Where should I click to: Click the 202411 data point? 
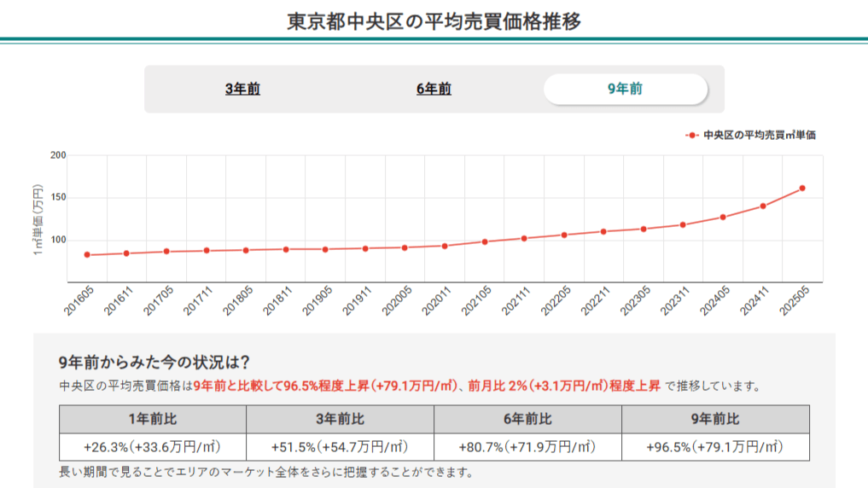point(763,206)
